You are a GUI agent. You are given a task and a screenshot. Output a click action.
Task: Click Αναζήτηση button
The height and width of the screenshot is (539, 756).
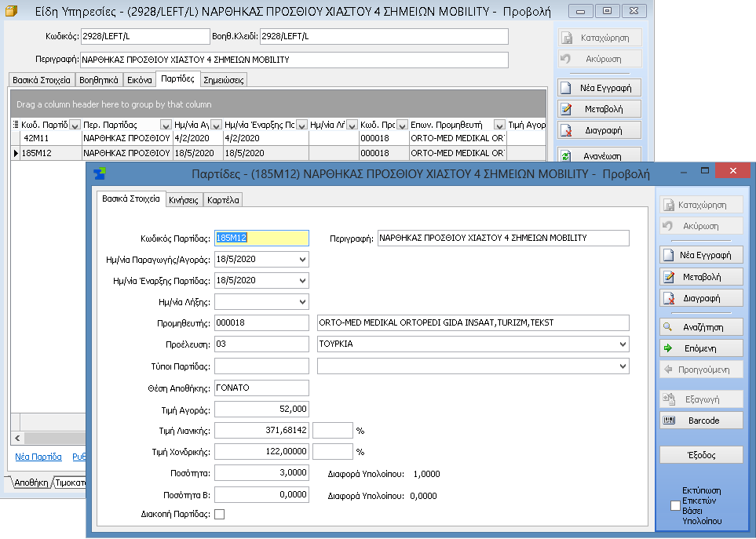pyautogui.click(x=701, y=326)
